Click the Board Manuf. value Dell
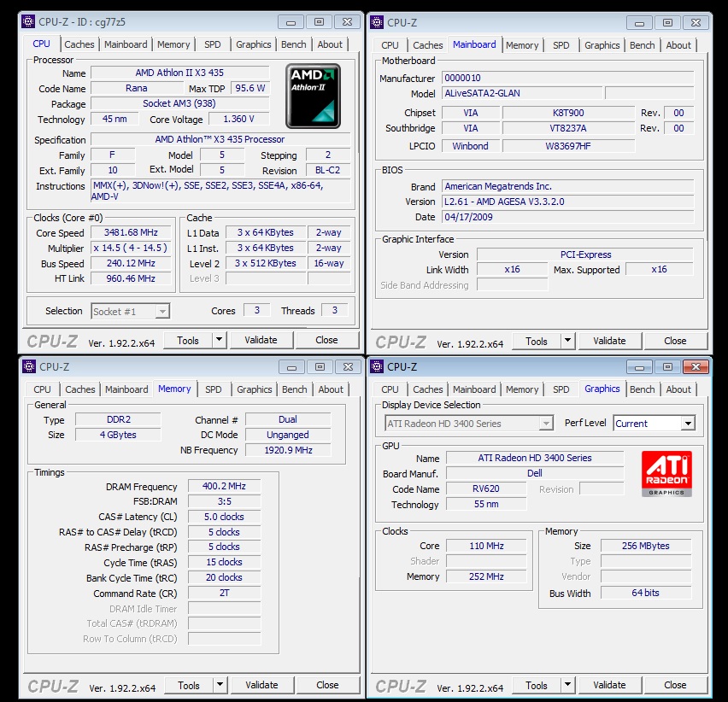 pyautogui.click(x=535, y=473)
